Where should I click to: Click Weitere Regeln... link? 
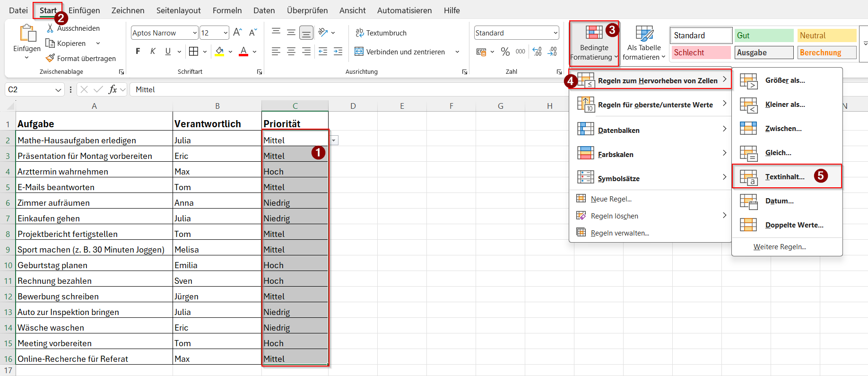(x=780, y=247)
